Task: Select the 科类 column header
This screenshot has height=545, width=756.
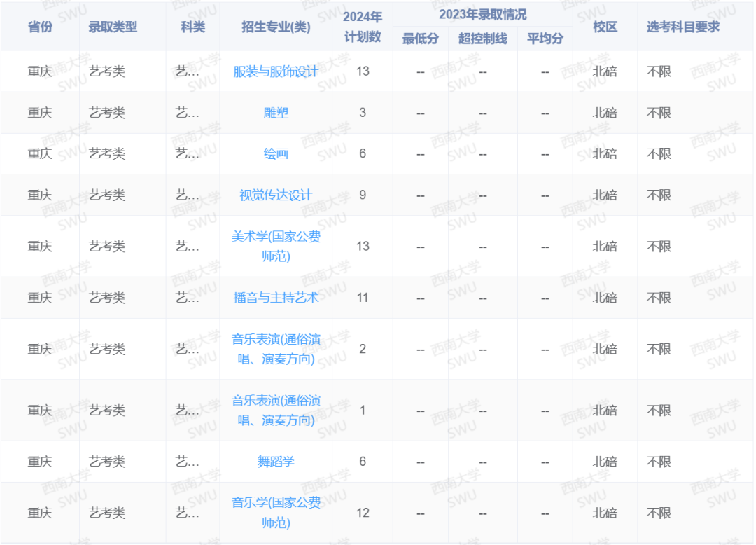Action: point(192,26)
